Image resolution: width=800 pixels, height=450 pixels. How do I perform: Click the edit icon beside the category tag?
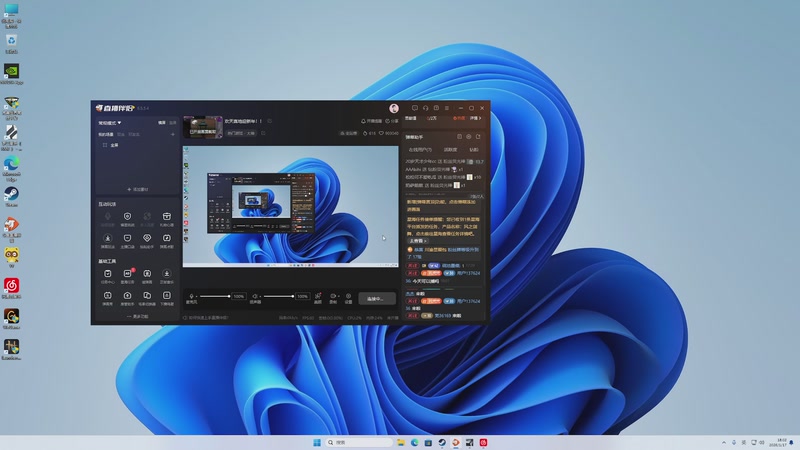[263, 133]
